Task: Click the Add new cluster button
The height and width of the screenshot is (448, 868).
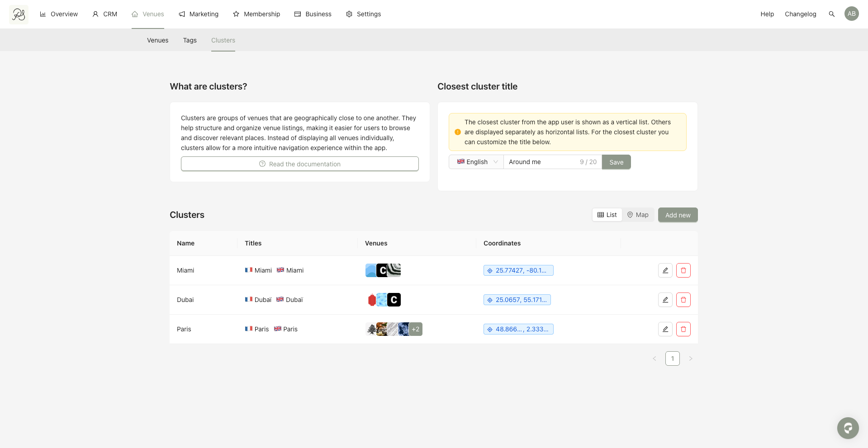Action: click(x=678, y=215)
